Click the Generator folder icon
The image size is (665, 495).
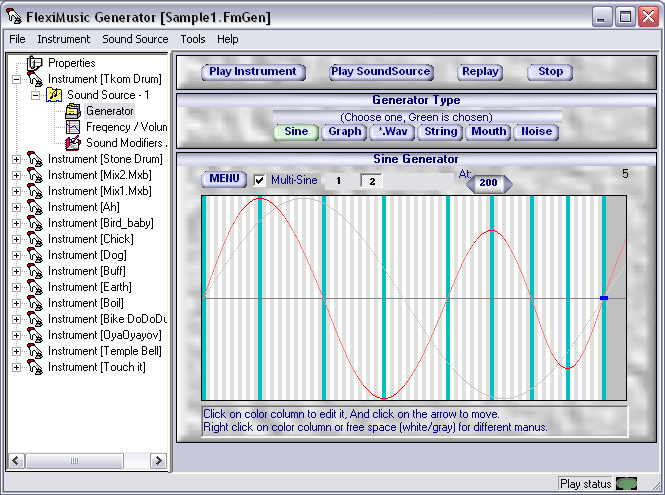point(73,111)
